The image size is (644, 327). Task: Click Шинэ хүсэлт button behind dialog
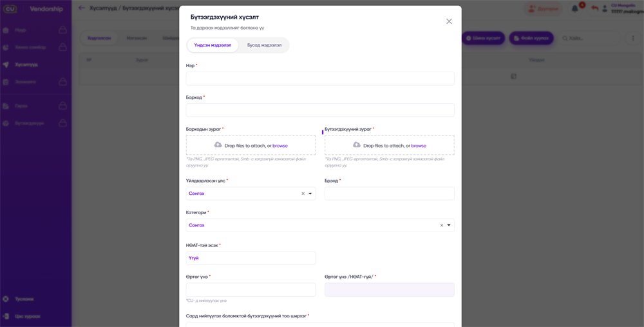click(484, 38)
